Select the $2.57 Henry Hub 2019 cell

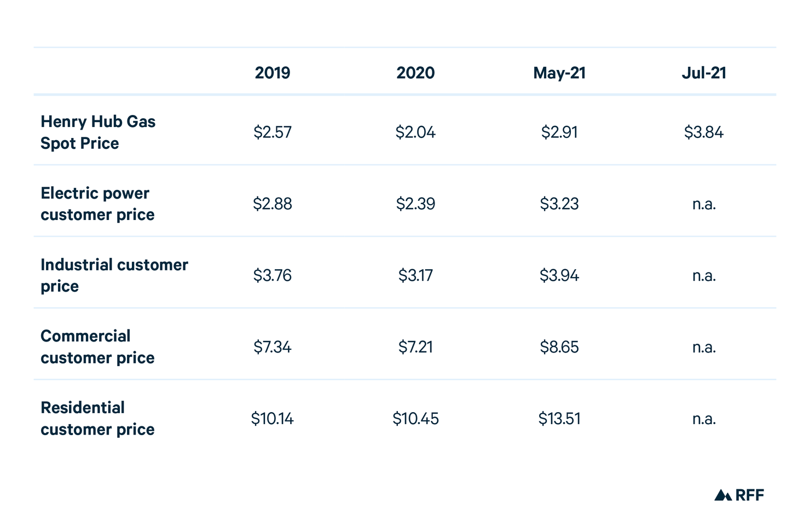pyautogui.click(x=273, y=132)
